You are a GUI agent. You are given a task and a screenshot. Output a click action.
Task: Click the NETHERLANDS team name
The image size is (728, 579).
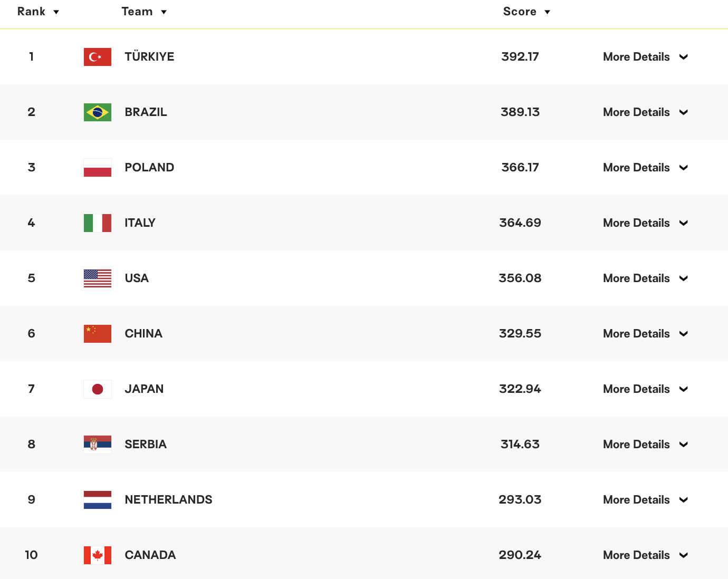point(168,500)
